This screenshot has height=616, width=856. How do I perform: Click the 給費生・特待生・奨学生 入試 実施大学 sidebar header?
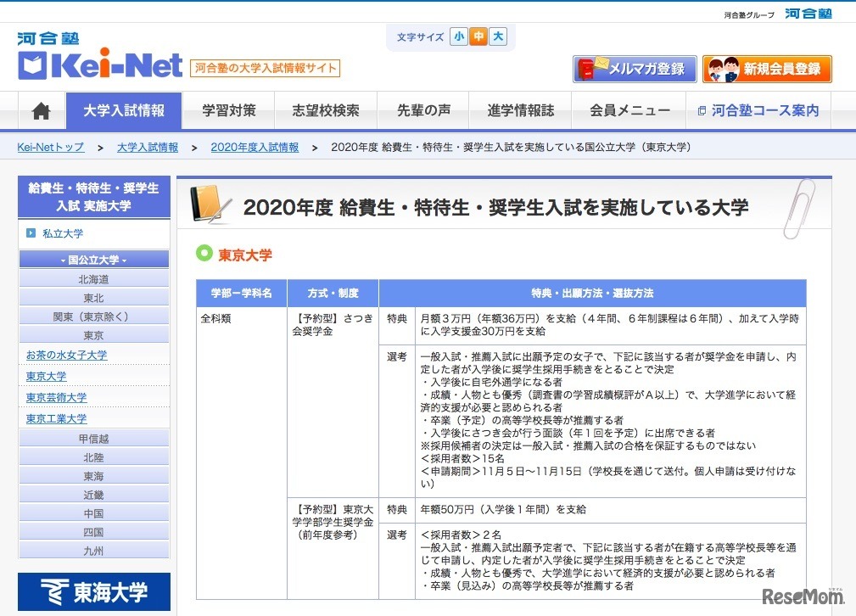[x=94, y=197]
